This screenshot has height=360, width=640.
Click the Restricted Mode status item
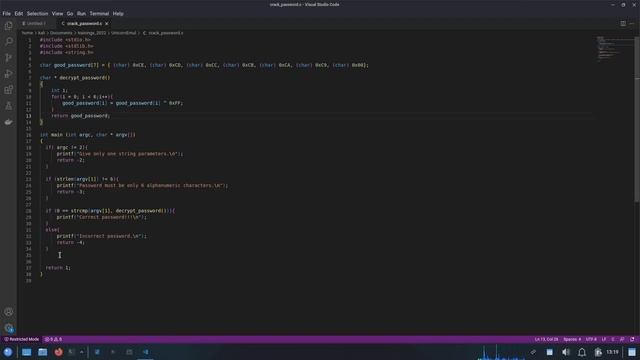(21, 339)
